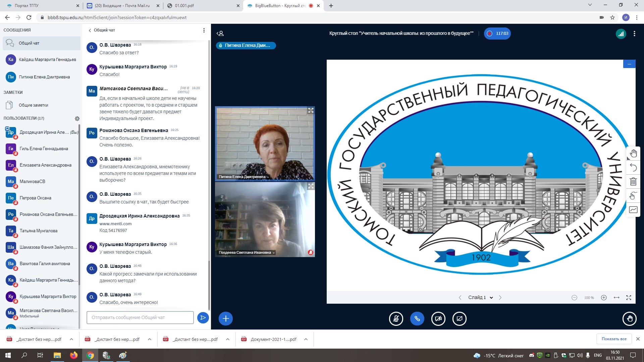Open the Поздеева Светлана Ивановна webcam name dropdown

(247, 252)
